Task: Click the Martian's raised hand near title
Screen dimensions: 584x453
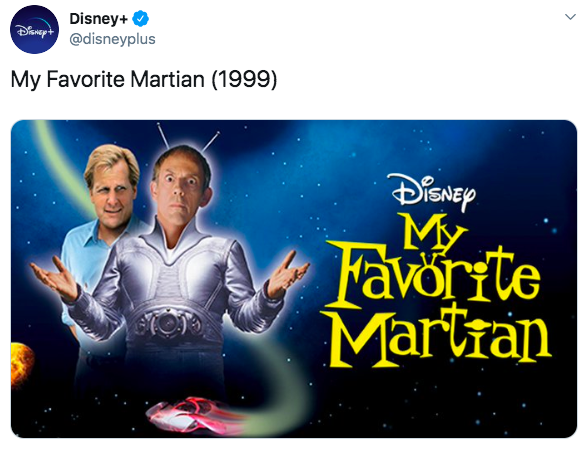Action: point(288,275)
